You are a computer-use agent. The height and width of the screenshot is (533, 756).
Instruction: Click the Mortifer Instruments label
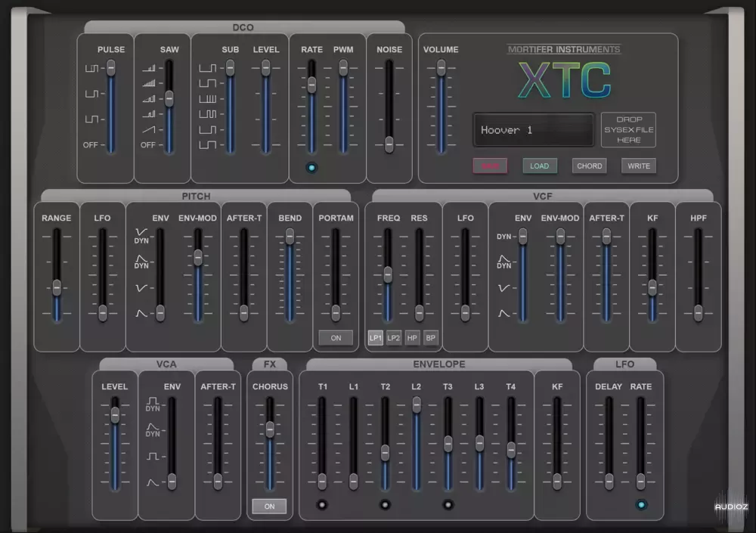click(x=564, y=49)
